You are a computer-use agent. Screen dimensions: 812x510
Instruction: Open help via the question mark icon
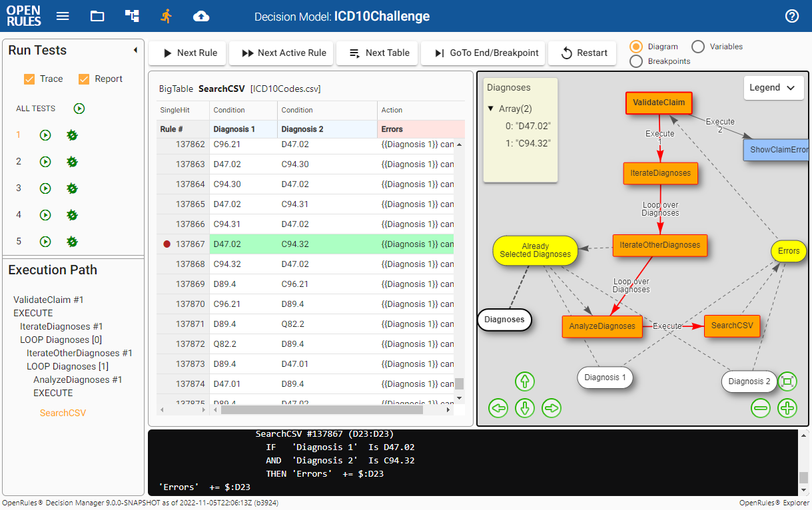(x=791, y=15)
